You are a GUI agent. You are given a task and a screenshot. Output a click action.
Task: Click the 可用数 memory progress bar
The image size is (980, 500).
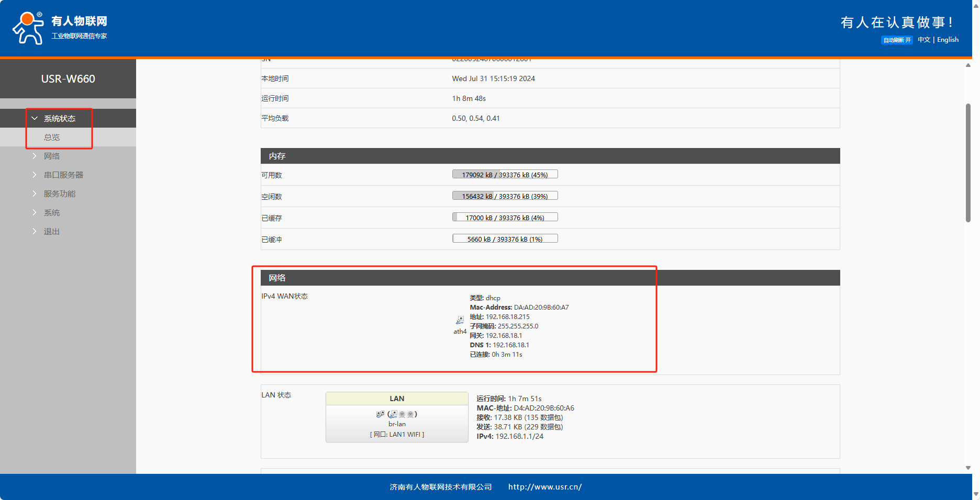pos(505,175)
